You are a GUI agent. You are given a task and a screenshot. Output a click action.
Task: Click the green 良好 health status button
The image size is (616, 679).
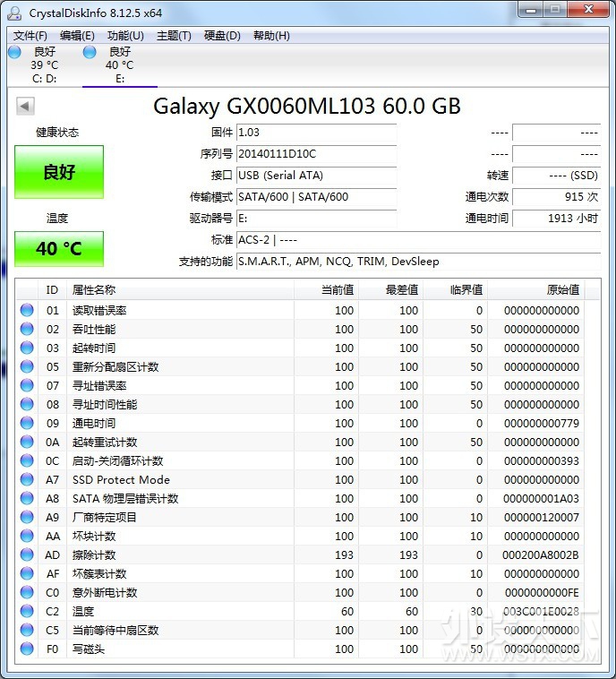point(59,172)
